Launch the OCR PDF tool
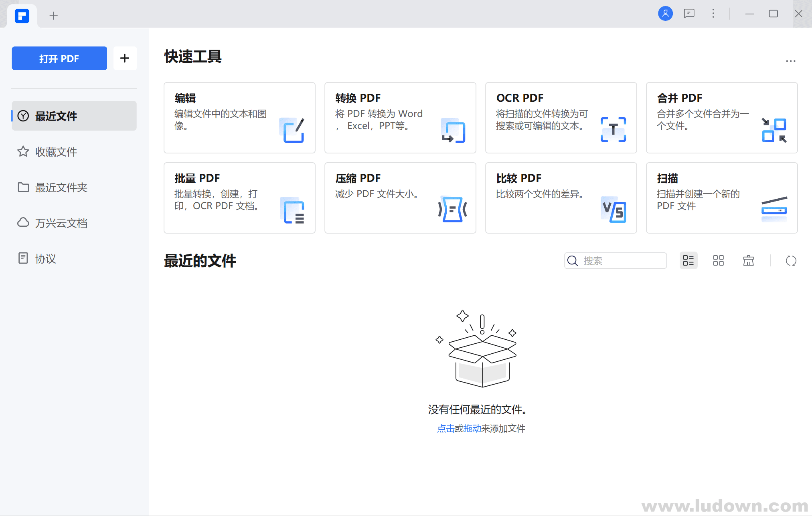 coord(561,117)
